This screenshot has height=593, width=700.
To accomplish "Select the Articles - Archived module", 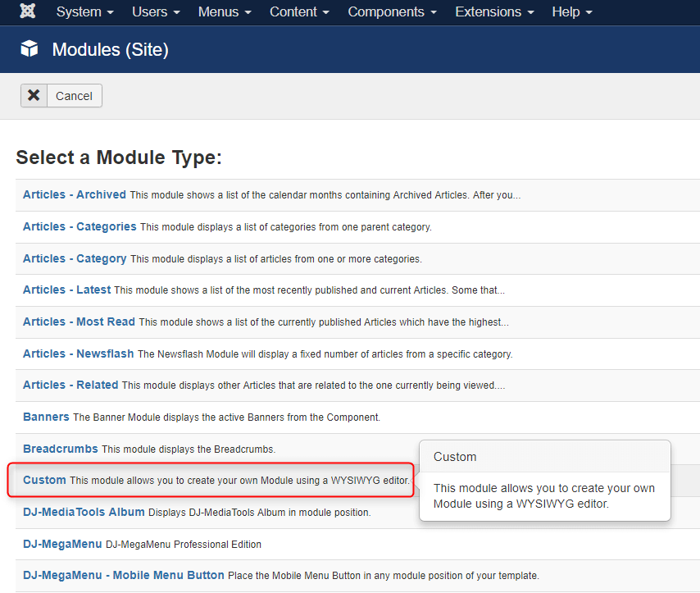I will tap(75, 195).
